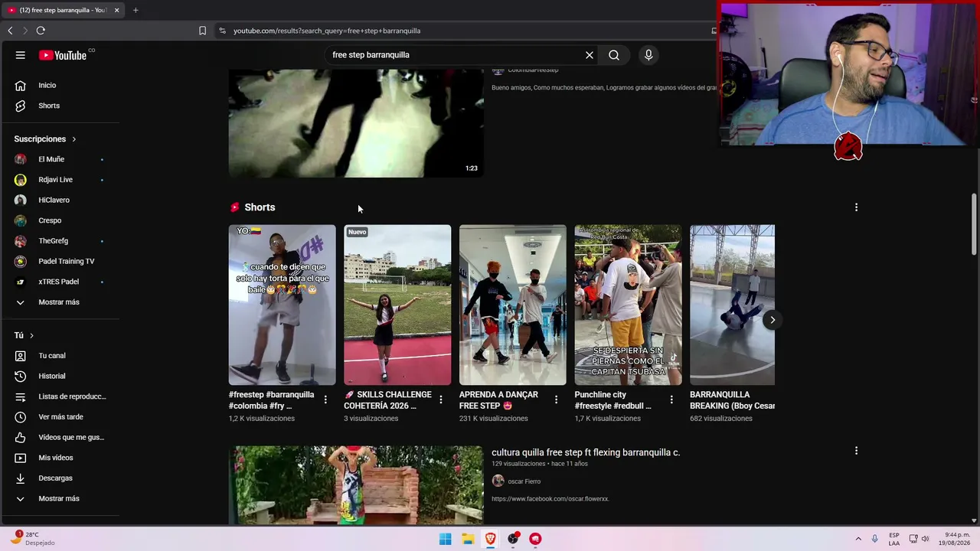Expand Tú section with Mostrar más

tap(60, 498)
